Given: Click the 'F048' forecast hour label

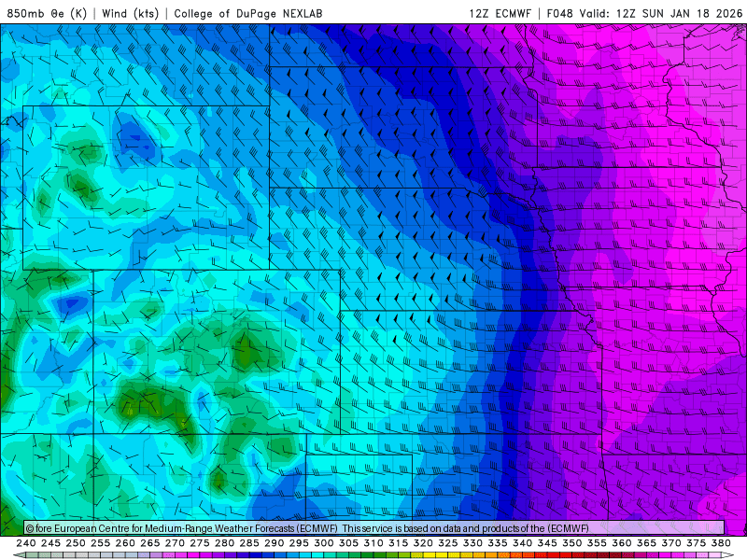Looking at the screenshot, I should pos(559,13).
